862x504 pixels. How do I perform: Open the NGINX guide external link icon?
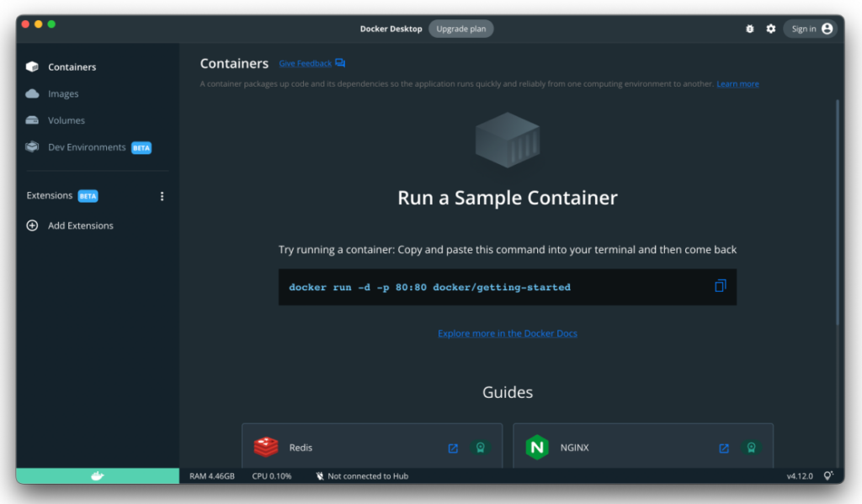(724, 448)
